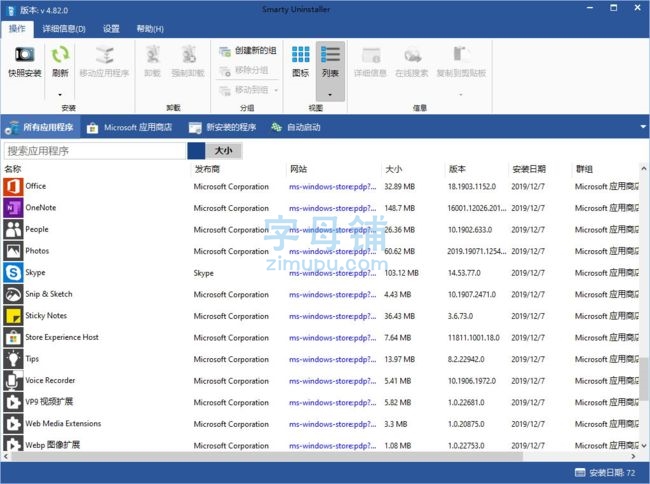
Task: Click the horizontal scrollbar thumb
Action: coord(267,456)
